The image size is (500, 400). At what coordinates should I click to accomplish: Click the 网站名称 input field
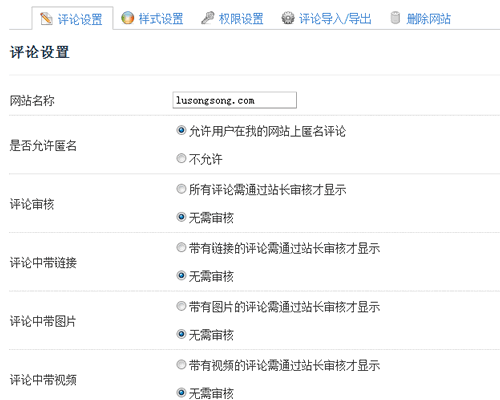[235, 100]
